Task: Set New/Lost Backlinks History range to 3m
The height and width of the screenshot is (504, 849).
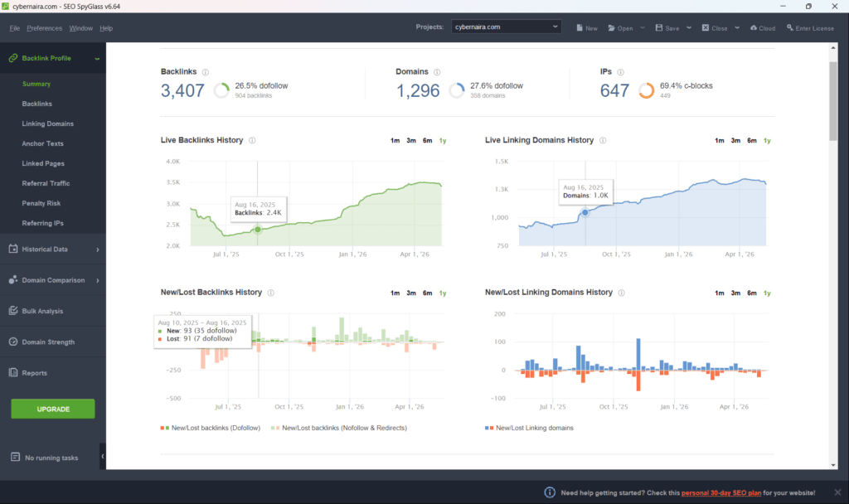Action: pos(411,293)
